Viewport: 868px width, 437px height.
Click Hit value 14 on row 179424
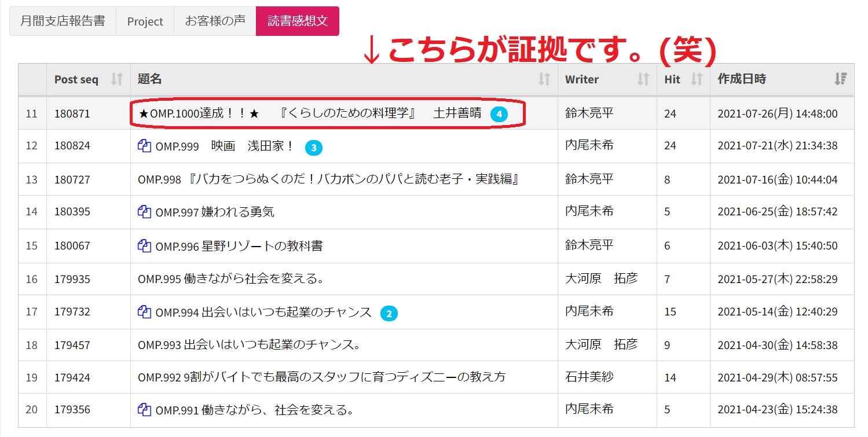click(670, 378)
